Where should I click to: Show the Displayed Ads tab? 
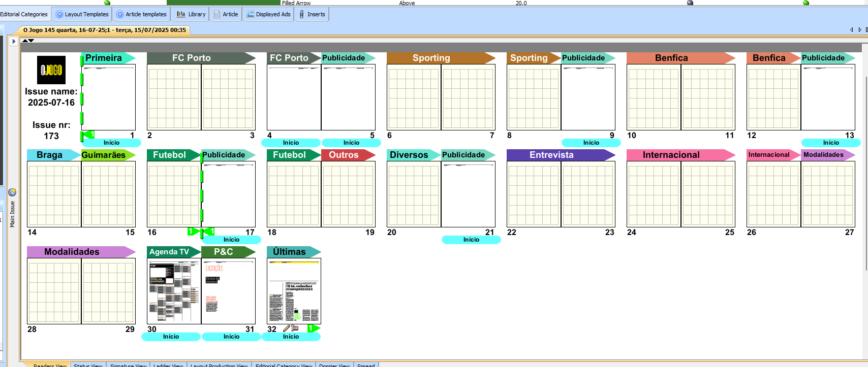pyautogui.click(x=268, y=14)
